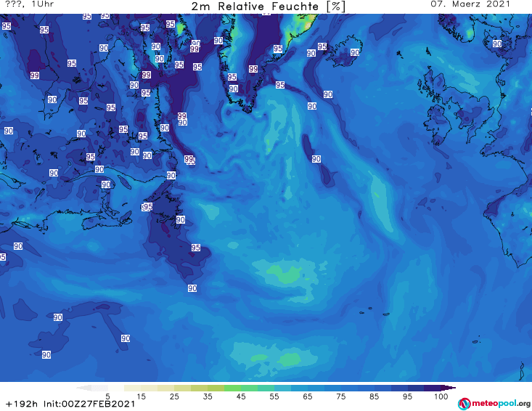The image size is (532, 411).
Task: Click the legend value "55"
Action: [274, 396]
